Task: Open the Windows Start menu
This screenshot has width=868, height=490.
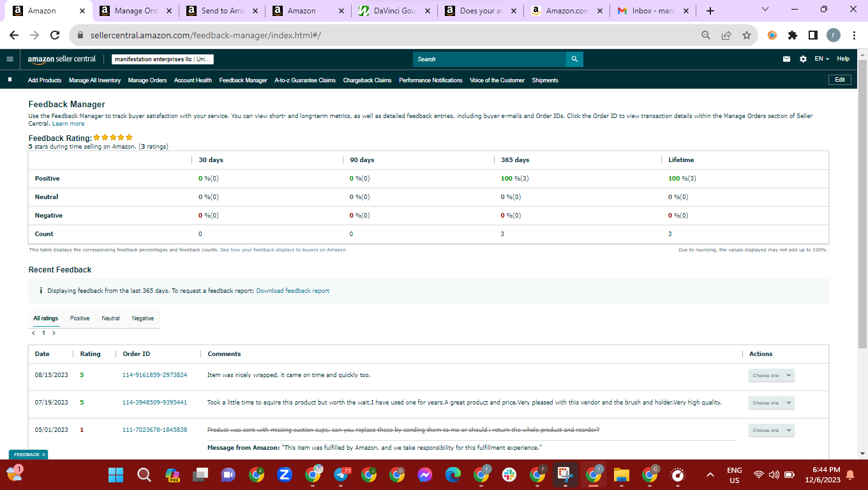Action: coord(116,475)
